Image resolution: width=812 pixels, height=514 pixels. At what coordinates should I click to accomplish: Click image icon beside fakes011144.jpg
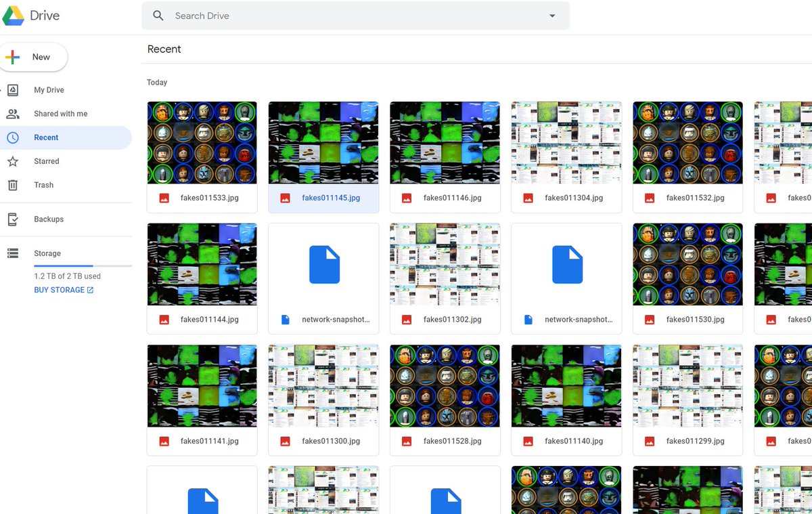(x=164, y=320)
